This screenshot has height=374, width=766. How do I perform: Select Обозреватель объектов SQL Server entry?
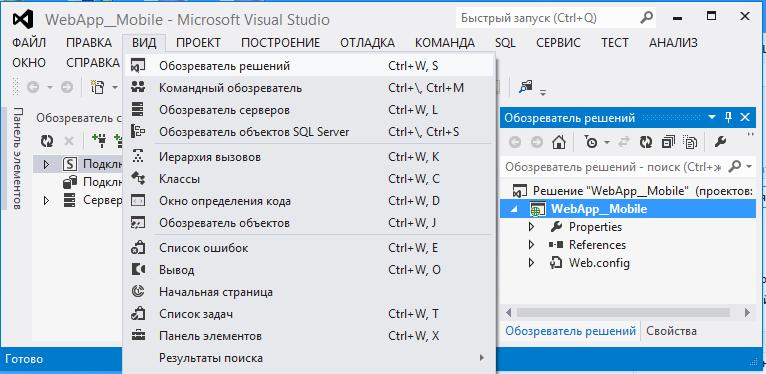(x=309, y=132)
